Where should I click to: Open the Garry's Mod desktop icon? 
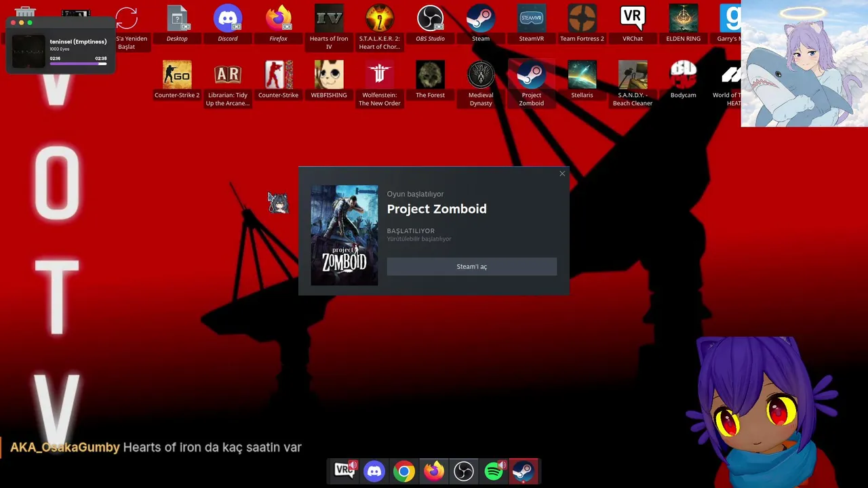(729, 24)
